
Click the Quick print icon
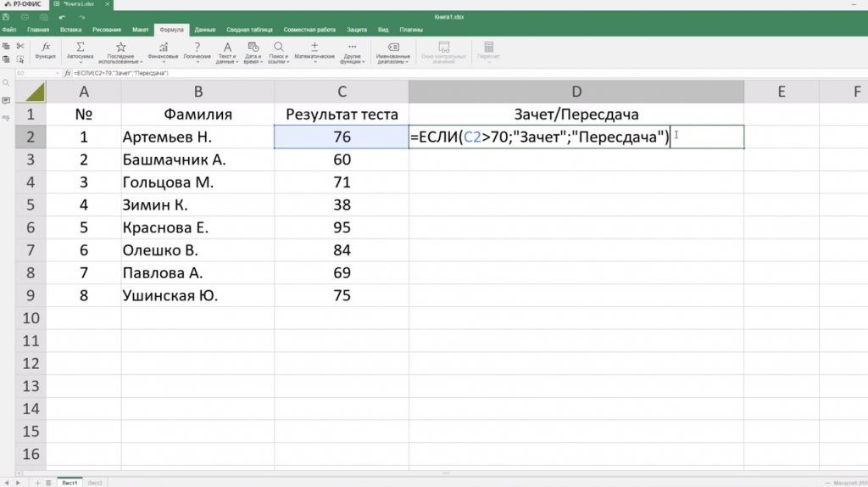[x=44, y=17]
